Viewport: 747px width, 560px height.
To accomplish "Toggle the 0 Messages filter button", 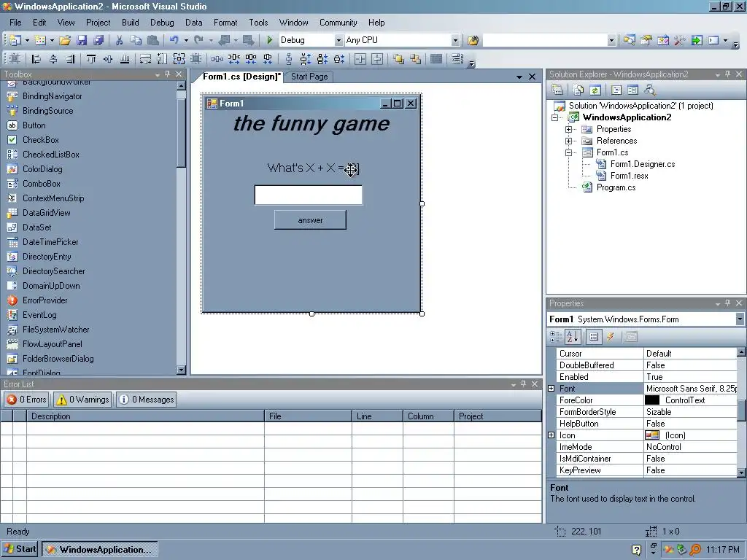I will (x=146, y=400).
